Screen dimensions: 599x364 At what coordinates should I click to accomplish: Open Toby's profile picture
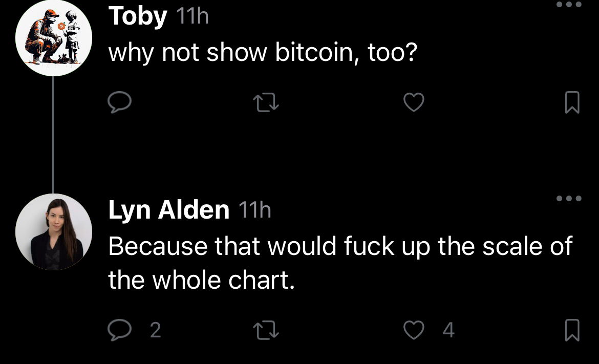[54, 37]
